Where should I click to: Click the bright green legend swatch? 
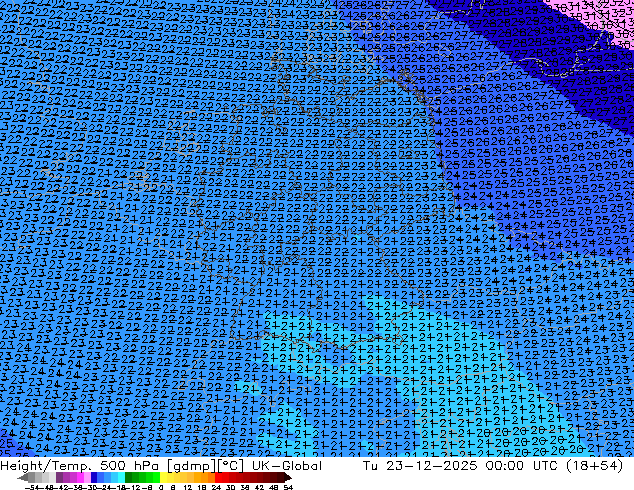[x=156, y=477]
